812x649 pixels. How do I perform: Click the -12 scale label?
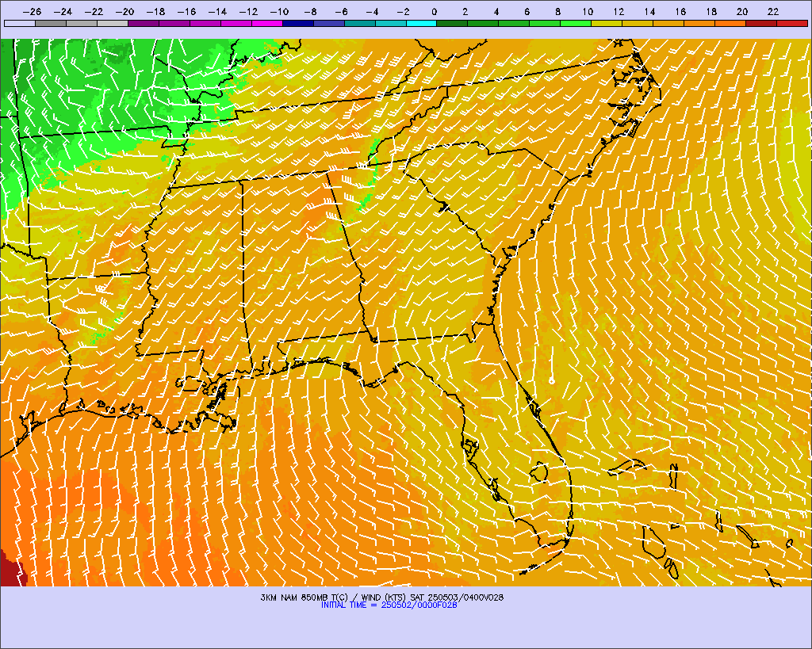pos(248,12)
